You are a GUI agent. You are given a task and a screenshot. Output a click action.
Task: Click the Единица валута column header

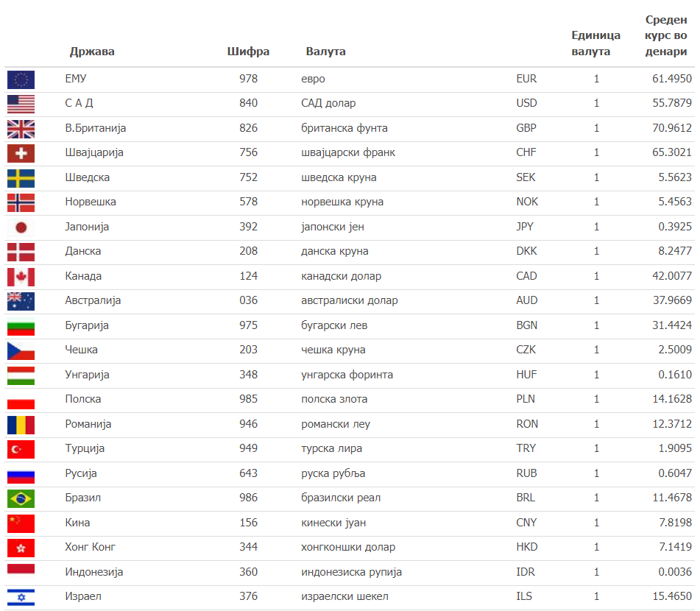[595, 43]
